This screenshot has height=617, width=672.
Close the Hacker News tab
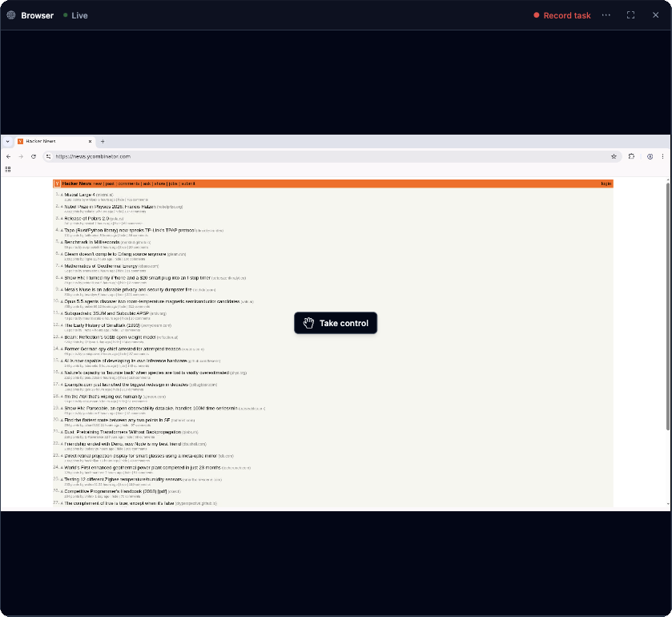[90, 142]
